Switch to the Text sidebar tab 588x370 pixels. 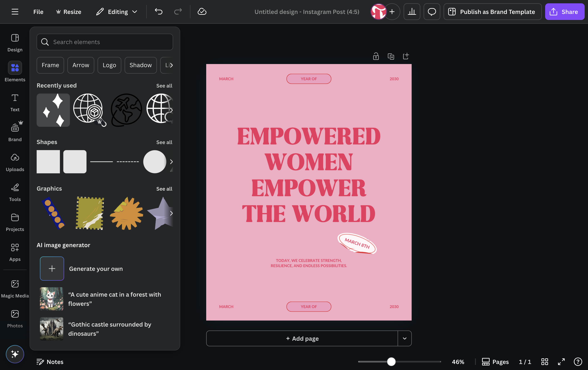tap(15, 103)
